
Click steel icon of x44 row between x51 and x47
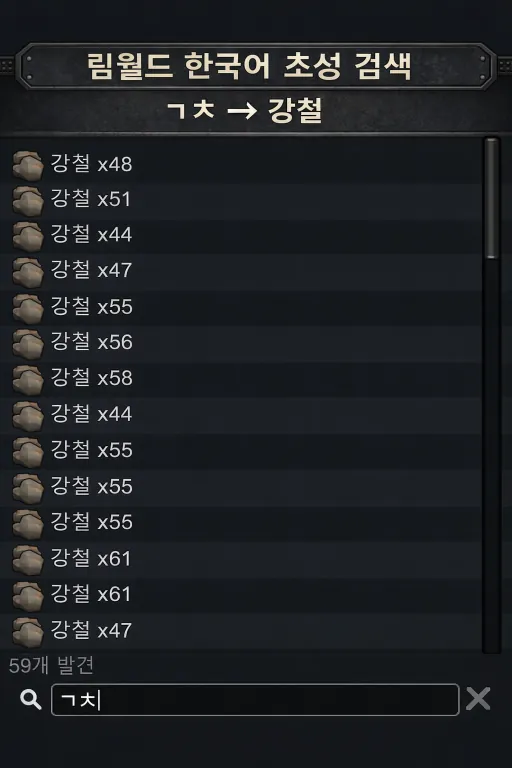(27, 237)
